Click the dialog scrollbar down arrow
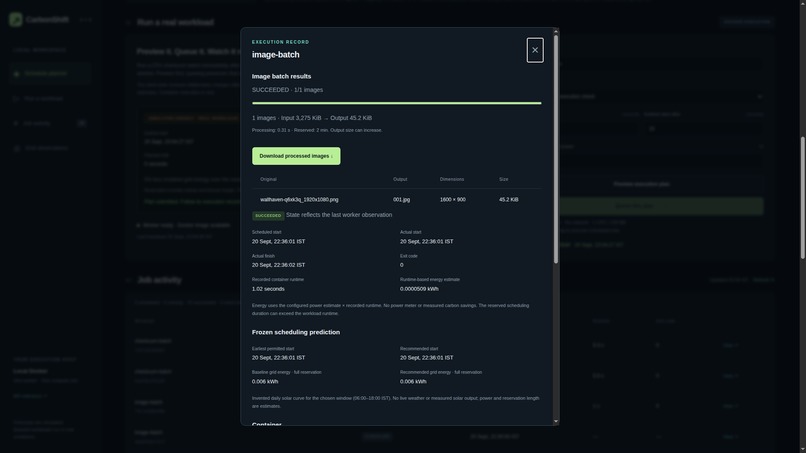The image size is (806, 453). click(x=556, y=422)
